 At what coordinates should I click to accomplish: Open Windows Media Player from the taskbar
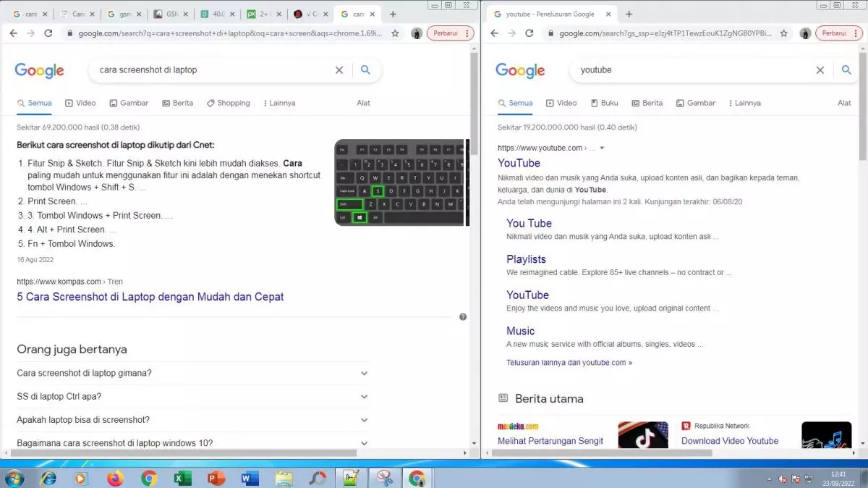coord(81,478)
